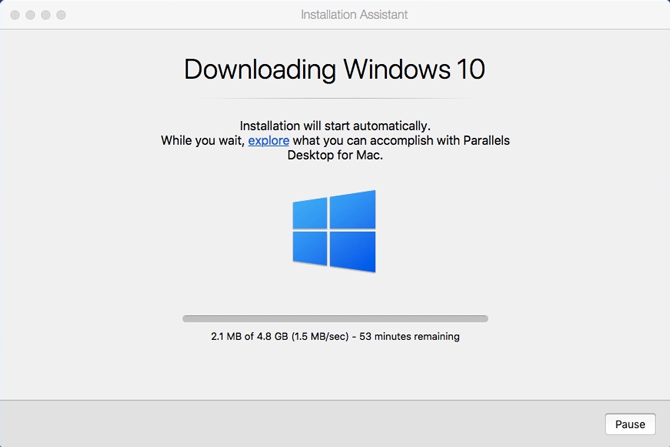
Task: Click the fourth gray window control button
Action: tap(61, 15)
